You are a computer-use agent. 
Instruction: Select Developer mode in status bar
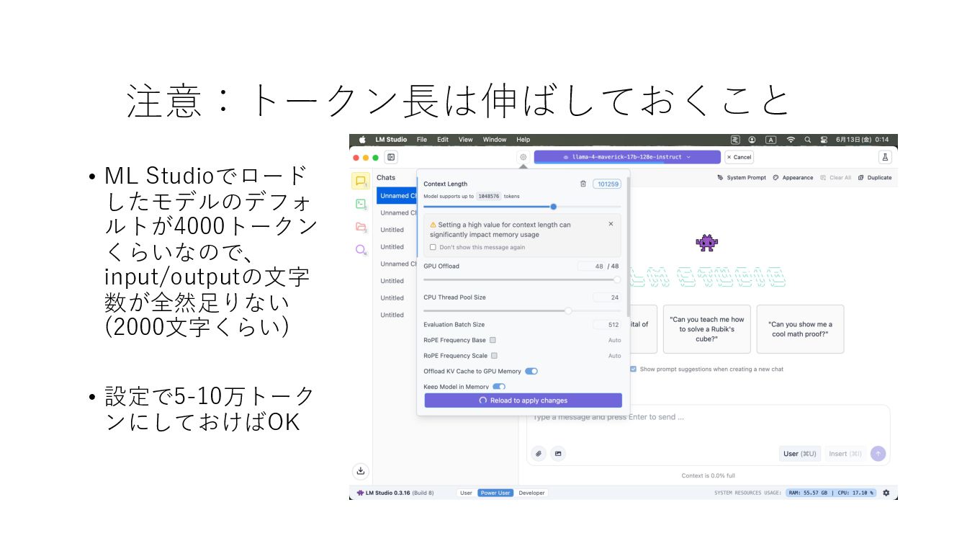pos(531,493)
